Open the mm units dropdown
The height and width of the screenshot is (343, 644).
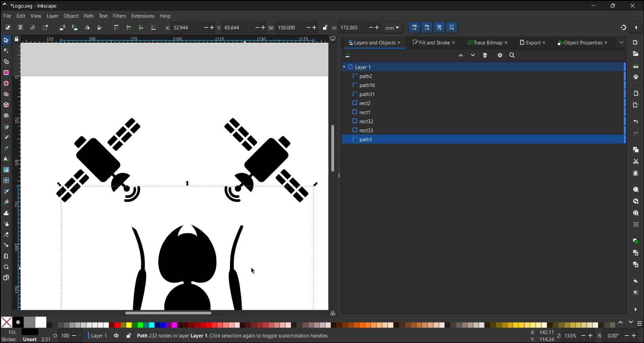click(392, 28)
